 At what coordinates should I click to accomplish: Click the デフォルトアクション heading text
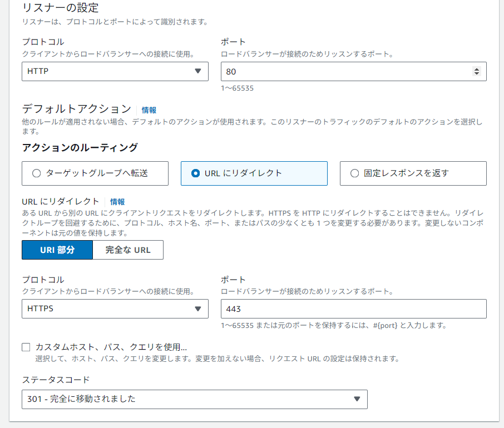click(77, 109)
